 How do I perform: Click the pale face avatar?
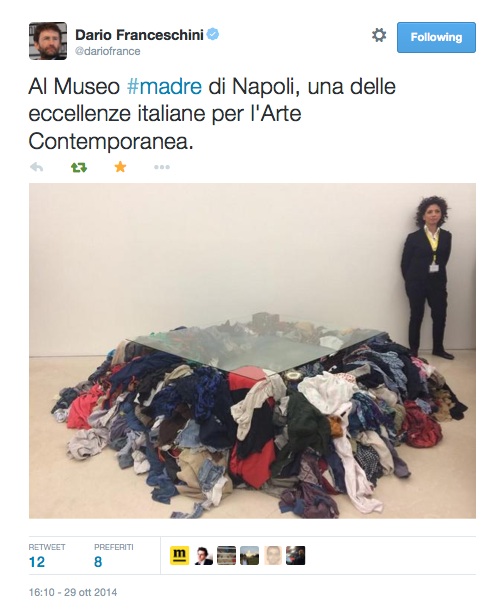pyautogui.click(x=272, y=555)
